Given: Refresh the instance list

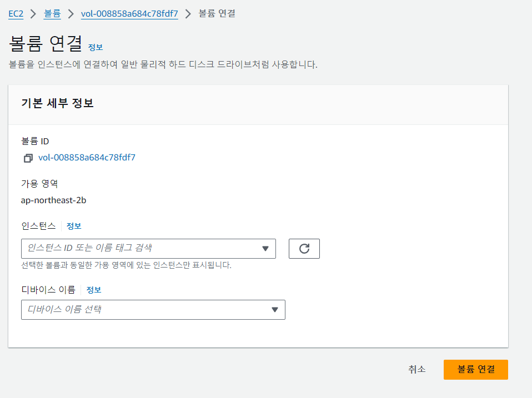Looking at the screenshot, I should tap(304, 249).
